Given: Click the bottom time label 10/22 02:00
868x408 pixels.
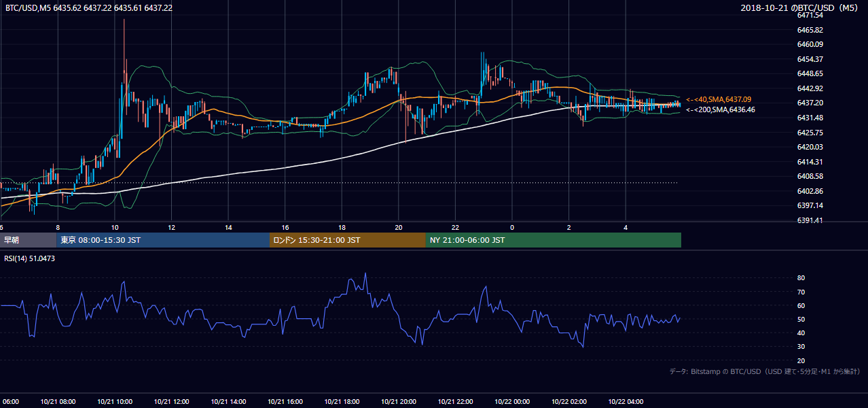Looking at the screenshot, I should point(569,401).
